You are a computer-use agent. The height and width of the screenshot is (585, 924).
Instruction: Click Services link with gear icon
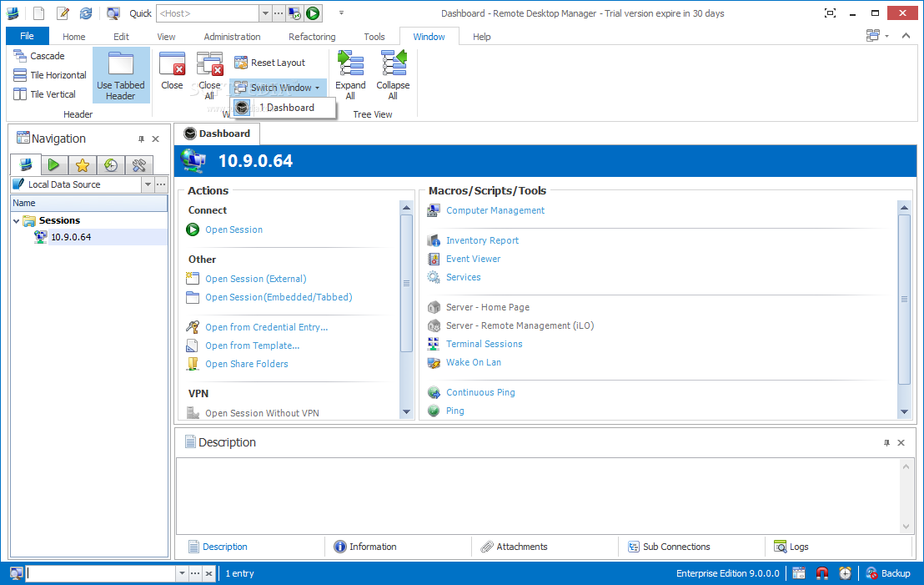coord(463,277)
